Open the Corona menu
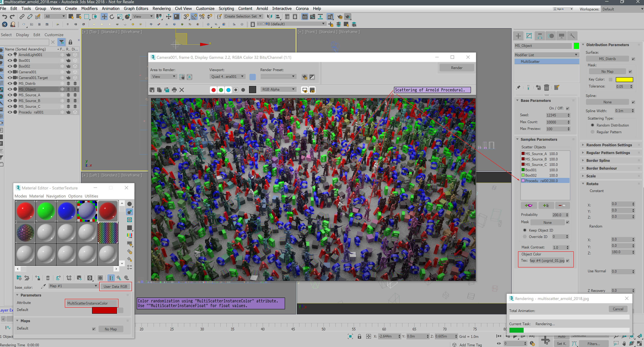 (x=302, y=8)
